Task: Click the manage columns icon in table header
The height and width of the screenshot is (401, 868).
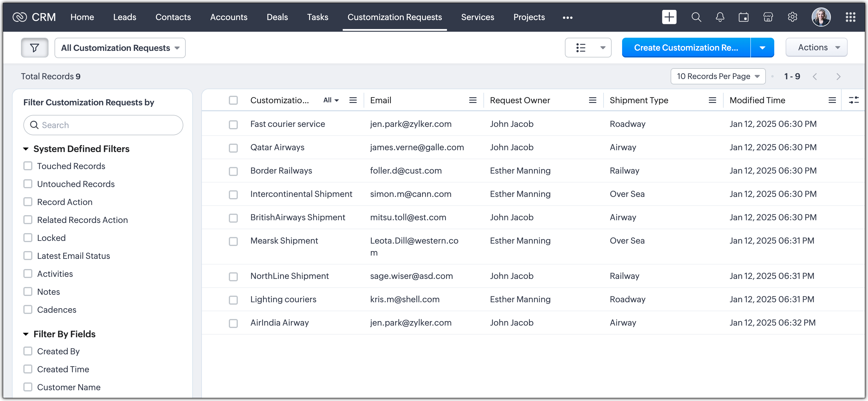Action: click(x=854, y=100)
